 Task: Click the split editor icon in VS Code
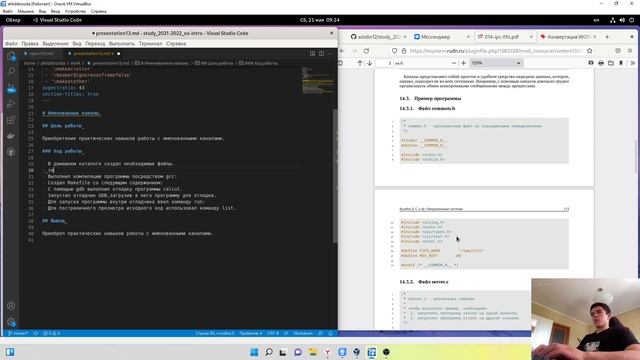[x=322, y=53]
